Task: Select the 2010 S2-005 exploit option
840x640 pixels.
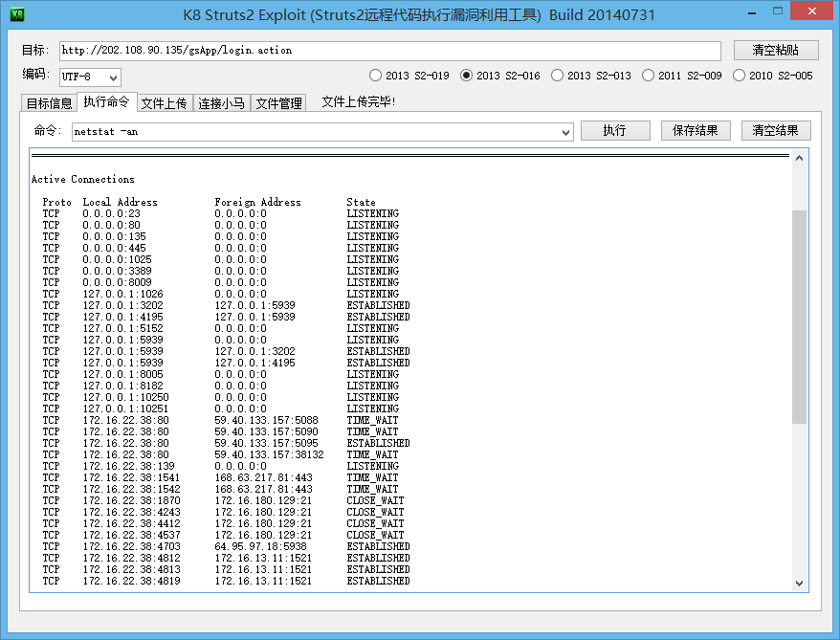Action: coord(773,76)
